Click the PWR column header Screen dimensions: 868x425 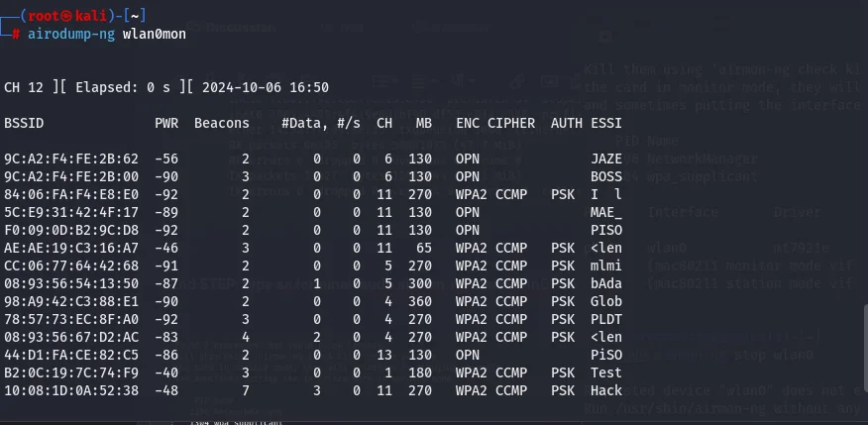point(166,124)
